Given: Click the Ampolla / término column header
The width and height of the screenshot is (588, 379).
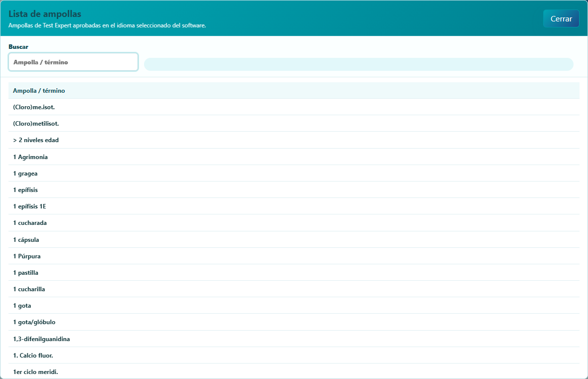Looking at the screenshot, I should pos(294,90).
